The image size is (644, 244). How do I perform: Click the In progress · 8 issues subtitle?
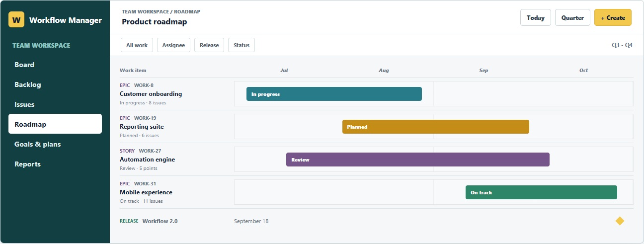143,103
